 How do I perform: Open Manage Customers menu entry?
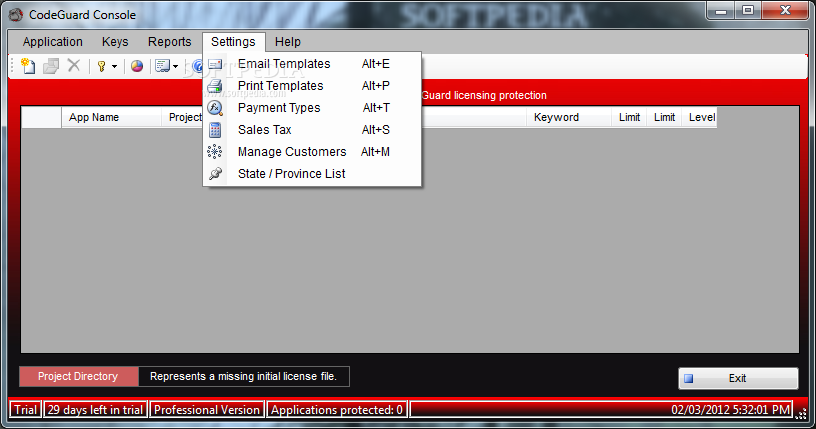point(312,152)
